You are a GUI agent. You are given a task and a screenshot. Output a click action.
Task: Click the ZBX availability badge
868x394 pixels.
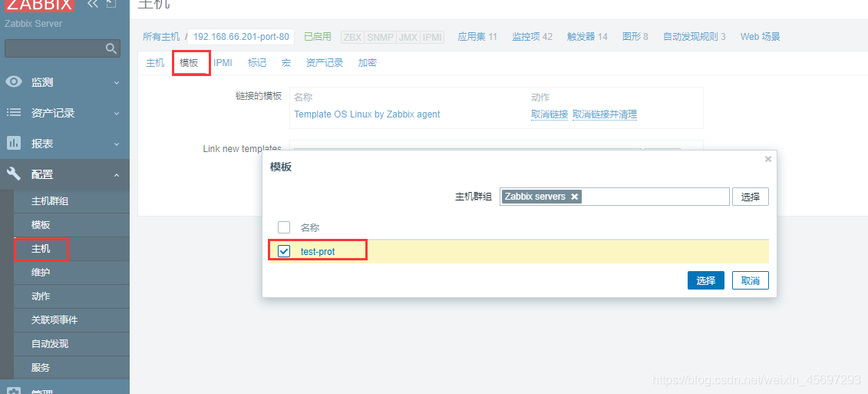(352, 37)
